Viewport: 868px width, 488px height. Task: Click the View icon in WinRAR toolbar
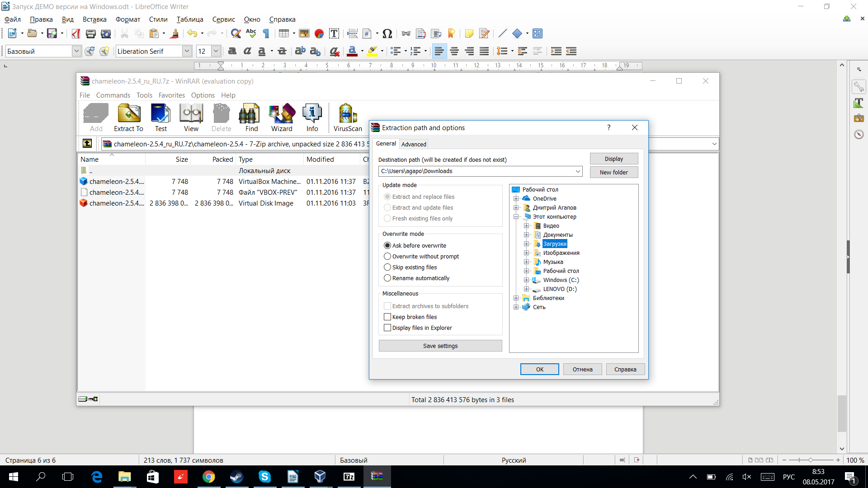coord(191,117)
